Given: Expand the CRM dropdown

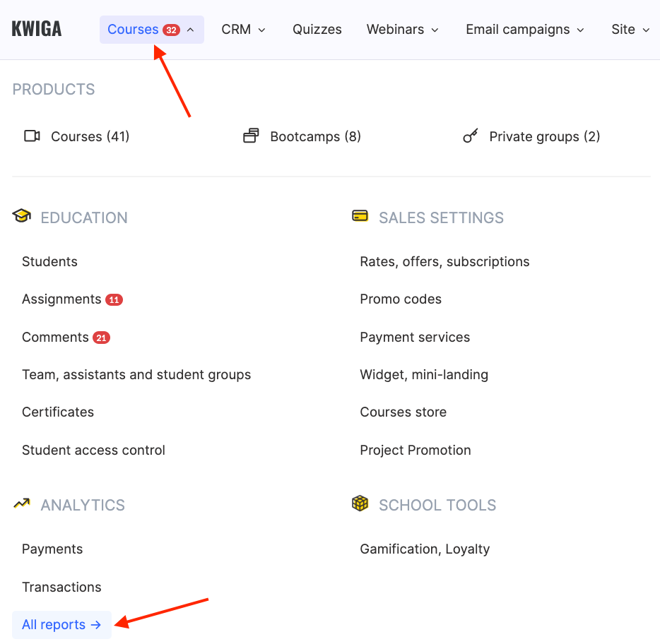Looking at the screenshot, I should [243, 30].
